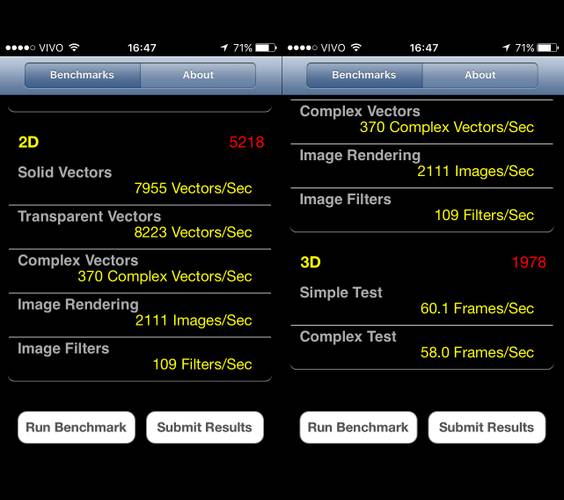
Task: Tap signal strength dots on right screen
Action: [302, 48]
